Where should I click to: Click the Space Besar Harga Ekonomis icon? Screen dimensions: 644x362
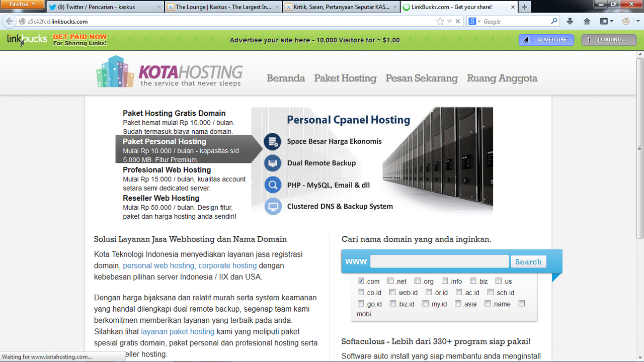[x=273, y=141]
